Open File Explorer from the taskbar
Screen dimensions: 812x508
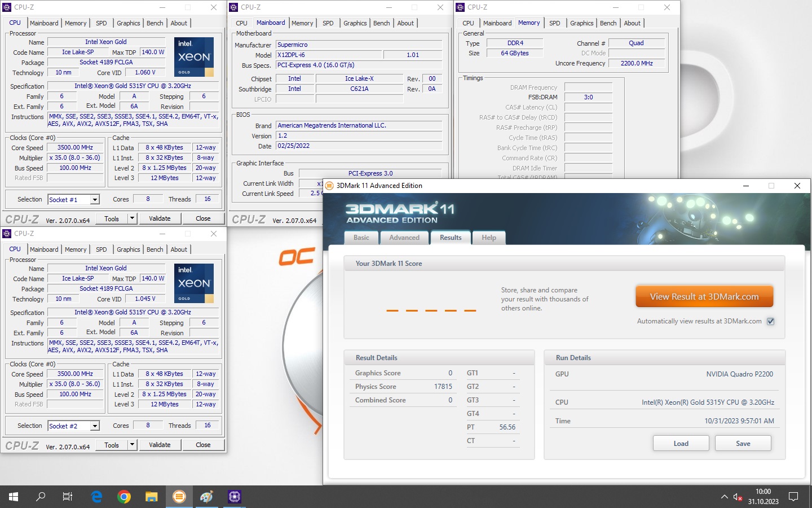tap(151, 497)
